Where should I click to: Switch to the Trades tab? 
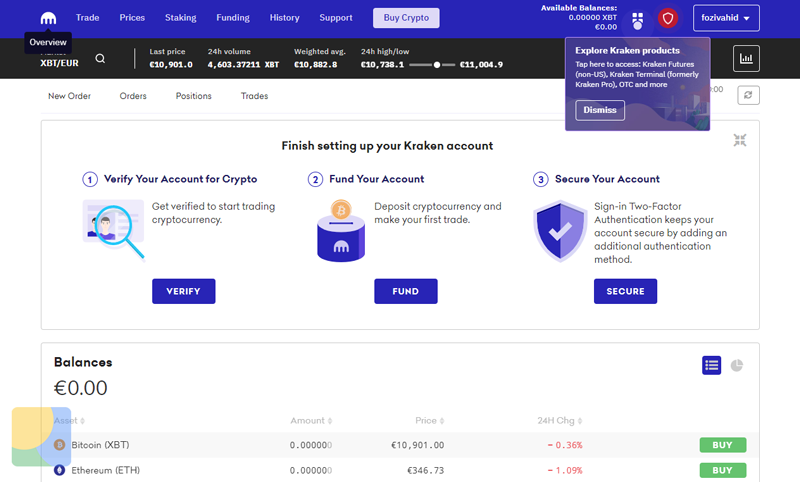coord(254,96)
